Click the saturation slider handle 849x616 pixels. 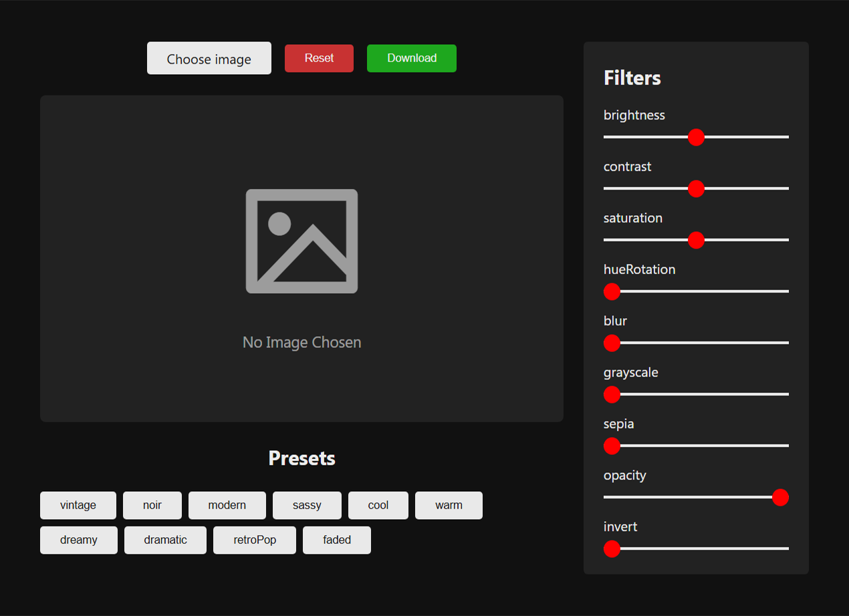click(x=695, y=240)
